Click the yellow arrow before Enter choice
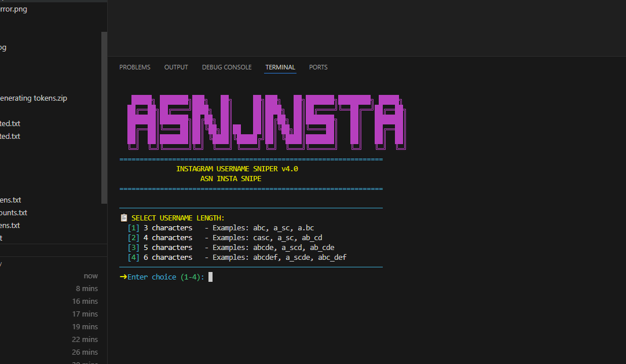The width and height of the screenshot is (626, 364). [x=123, y=277]
